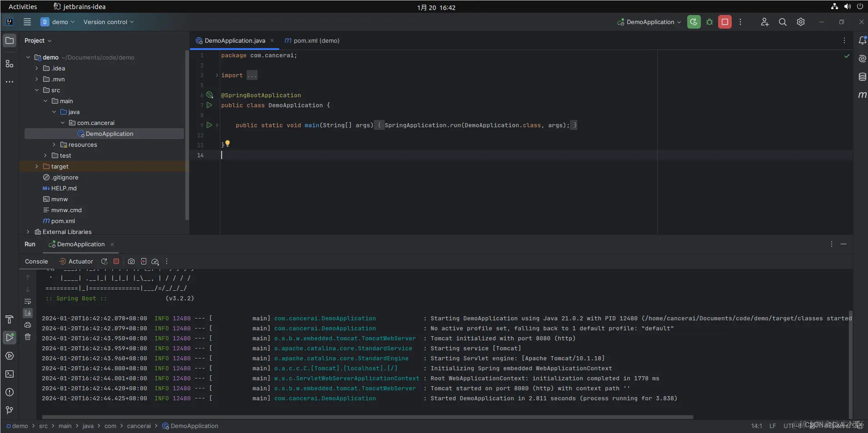Open Search Everywhere magnifier
Image resolution: width=868 pixels, height=433 pixels.
click(783, 22)
